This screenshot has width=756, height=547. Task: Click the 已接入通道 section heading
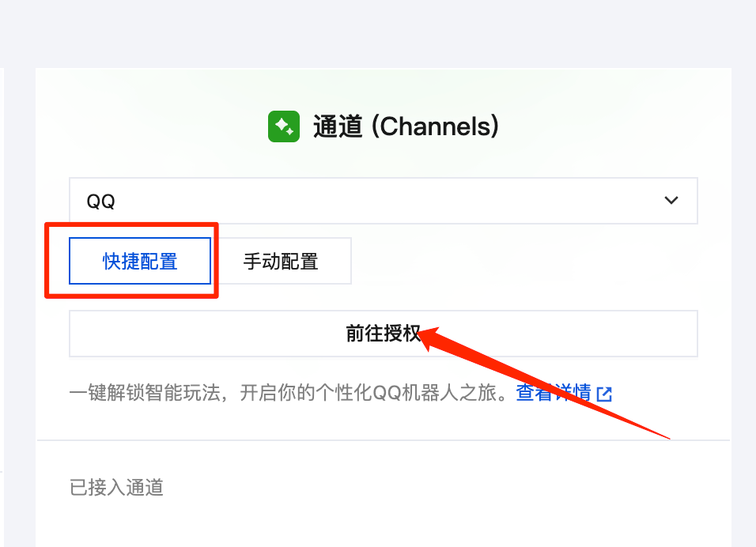115,487
